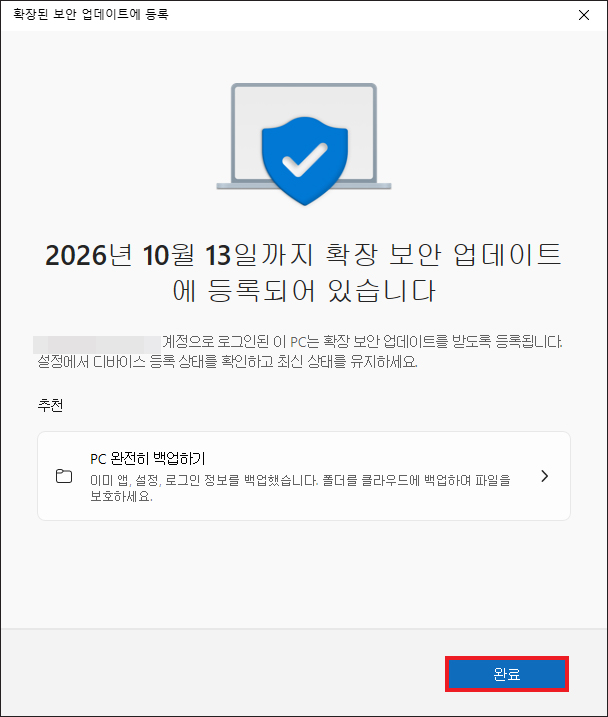Expand the PC backup chevron arrow

point(544,476)
